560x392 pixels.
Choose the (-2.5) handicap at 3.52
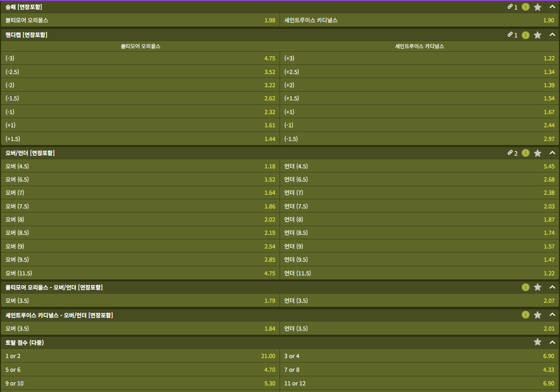(141, 72)
